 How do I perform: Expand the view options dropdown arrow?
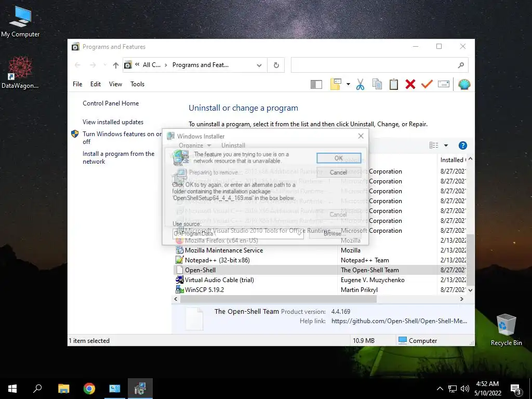coord(446,145)
